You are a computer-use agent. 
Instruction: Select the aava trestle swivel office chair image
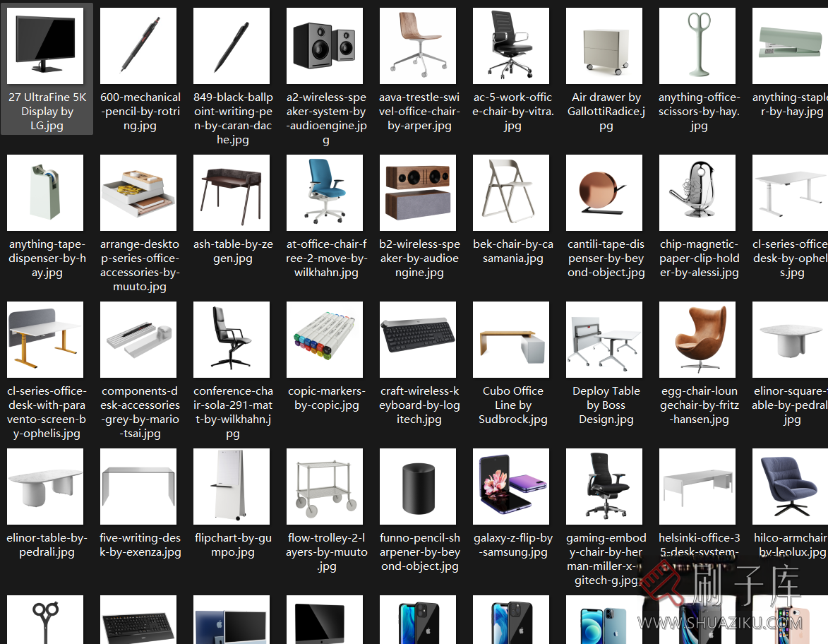pos(419,47)
